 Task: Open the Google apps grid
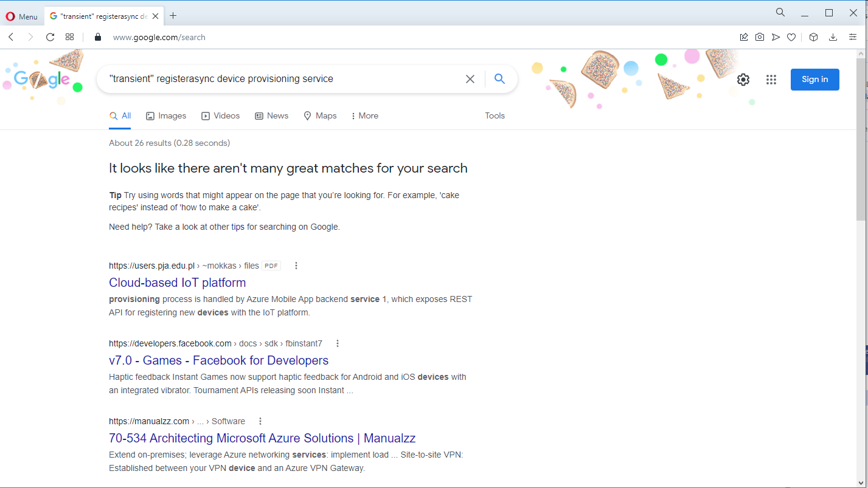(x=771, y=80)
